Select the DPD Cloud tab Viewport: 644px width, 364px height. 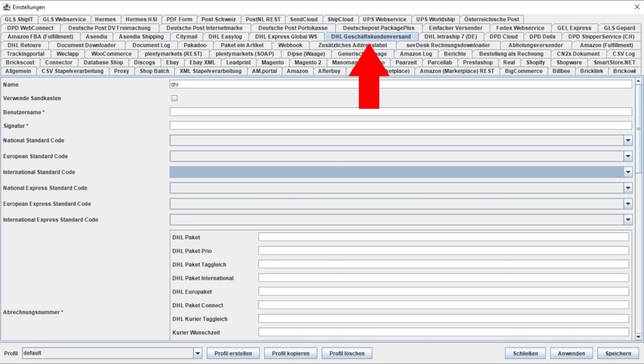(504, 37)
